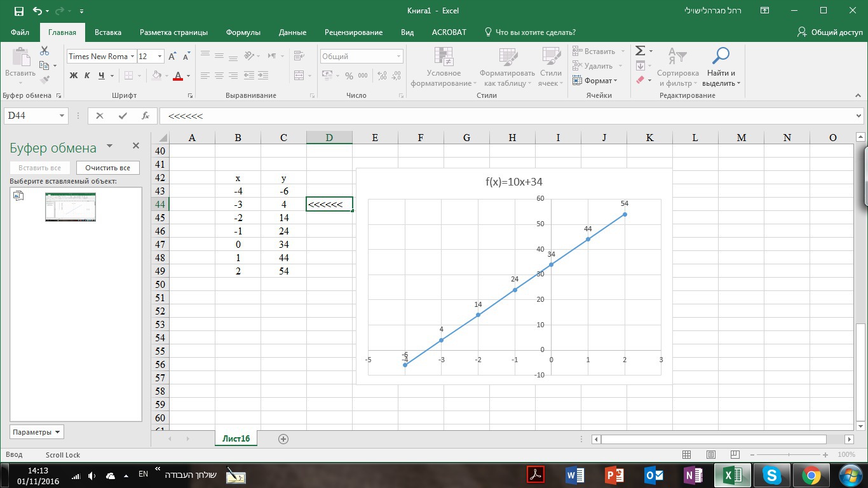Open font color dropdown arrow
868x488 pixels.
(188, 76)
